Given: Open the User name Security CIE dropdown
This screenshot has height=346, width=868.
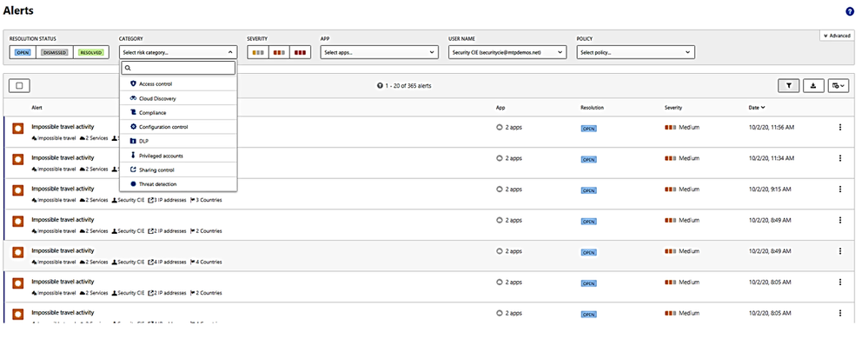Looking at the screenshot, I should pyautogui.click(x=507, y=52).
